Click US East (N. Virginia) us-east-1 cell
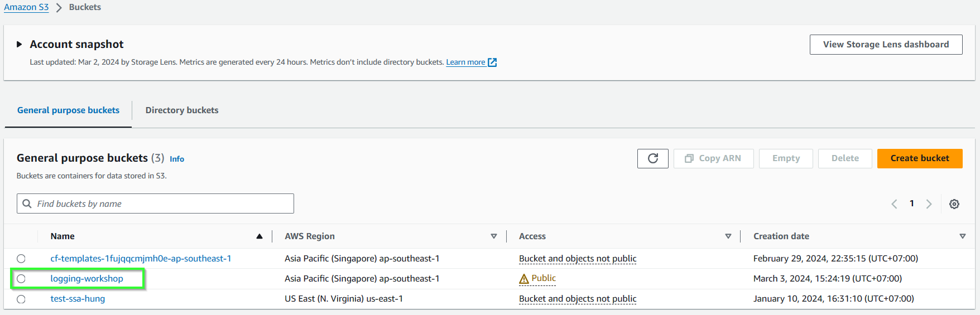The width and height of the screenshot is (980, 315). pos(344,299)
